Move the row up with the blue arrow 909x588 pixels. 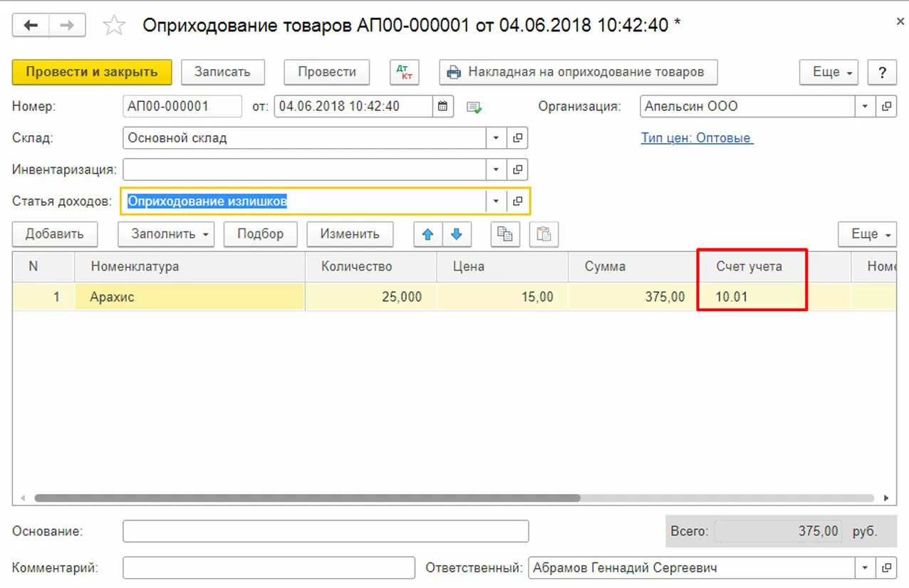pos(428,234)
